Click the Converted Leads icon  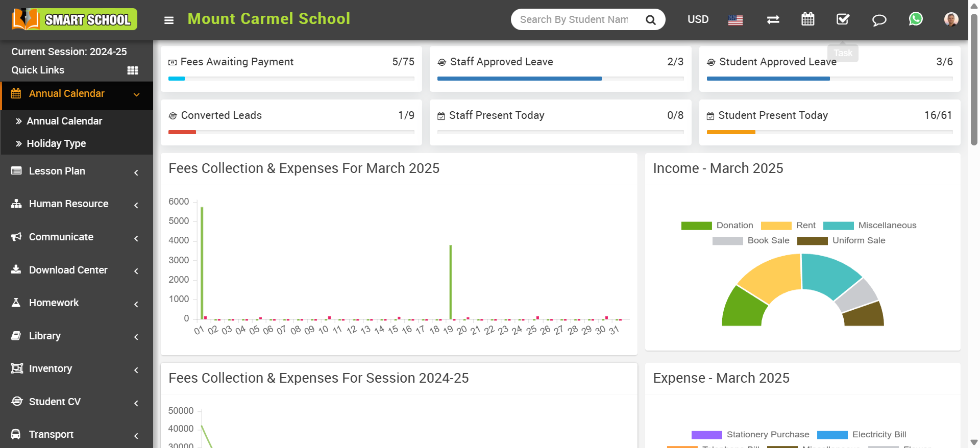[173, 116]
